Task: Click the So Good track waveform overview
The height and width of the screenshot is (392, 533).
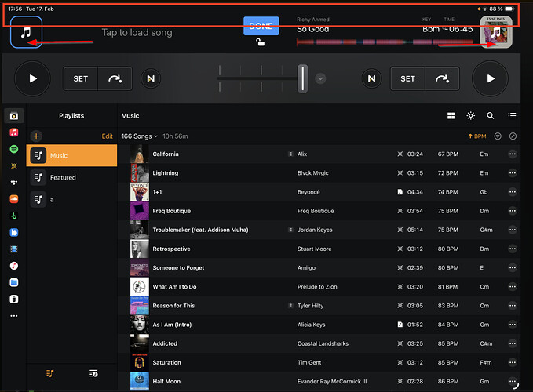Action: tap(385, 42)
